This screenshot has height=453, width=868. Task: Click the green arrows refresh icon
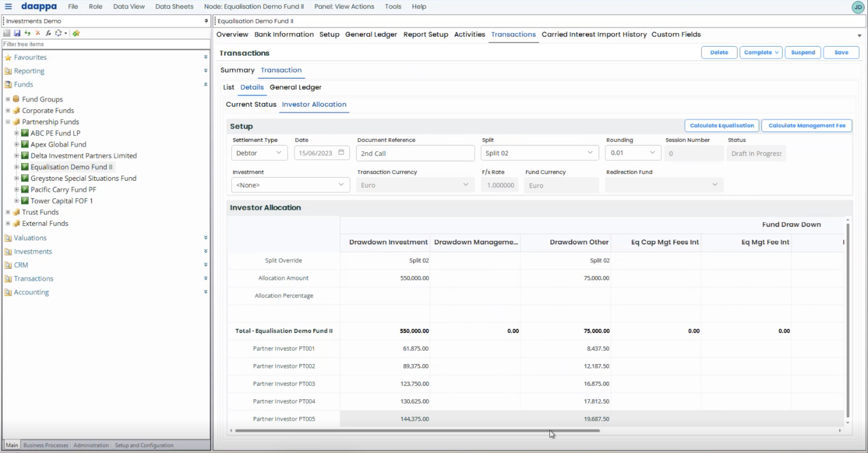(x=27, y=33)
